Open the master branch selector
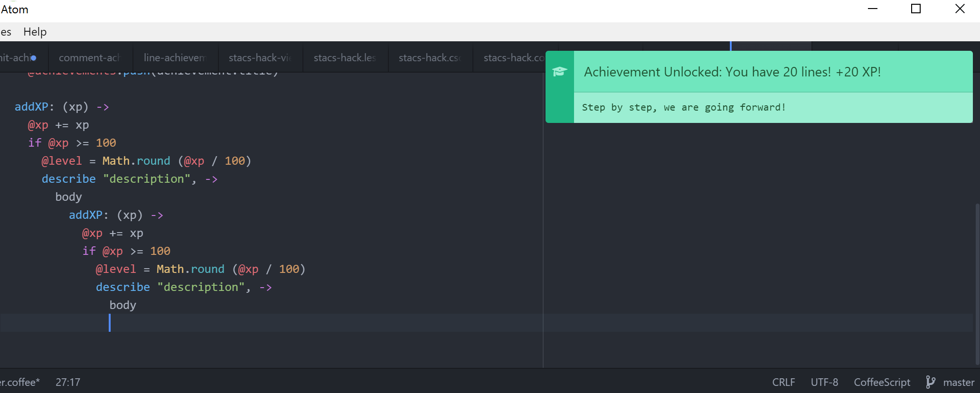980x393 pixels. tap(959, 382)
